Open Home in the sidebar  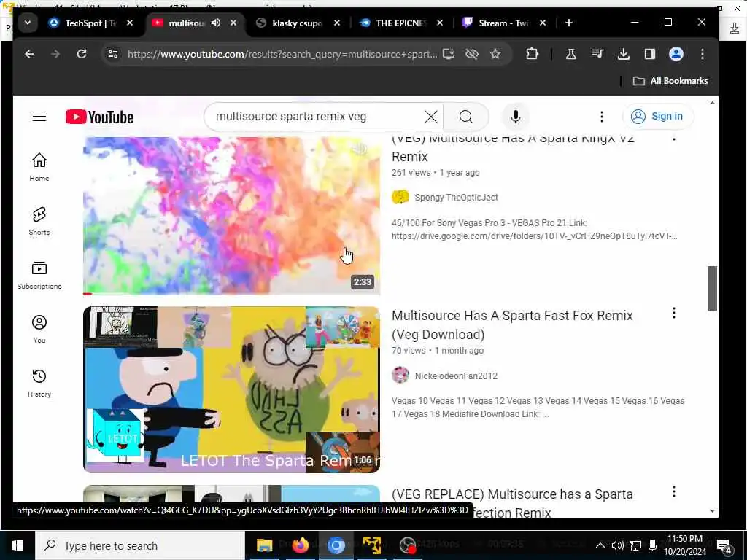(x=39, y=167)
